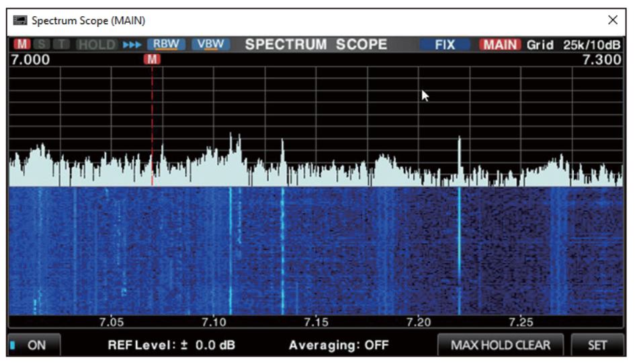
Task: Toggle the HOLD button
Action: tap(97, 44)
